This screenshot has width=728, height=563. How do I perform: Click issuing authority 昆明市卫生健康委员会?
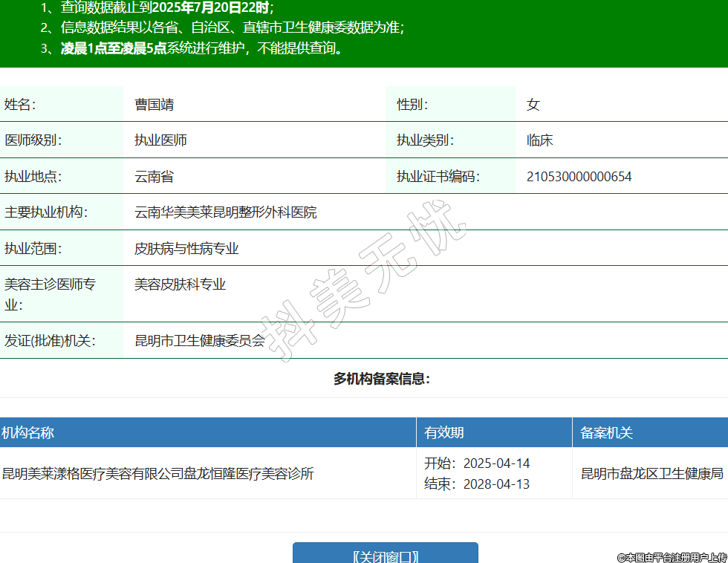click(x=199, y=341)
